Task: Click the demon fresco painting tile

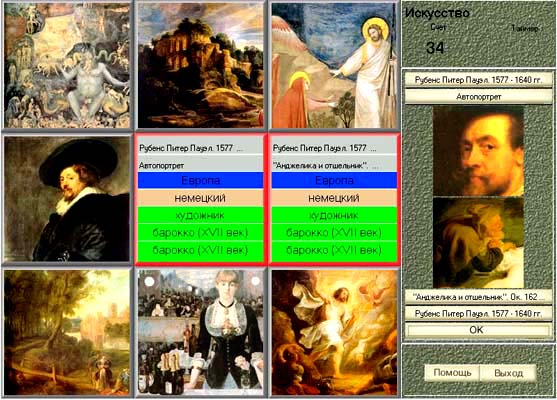Action: pos(66,65)
